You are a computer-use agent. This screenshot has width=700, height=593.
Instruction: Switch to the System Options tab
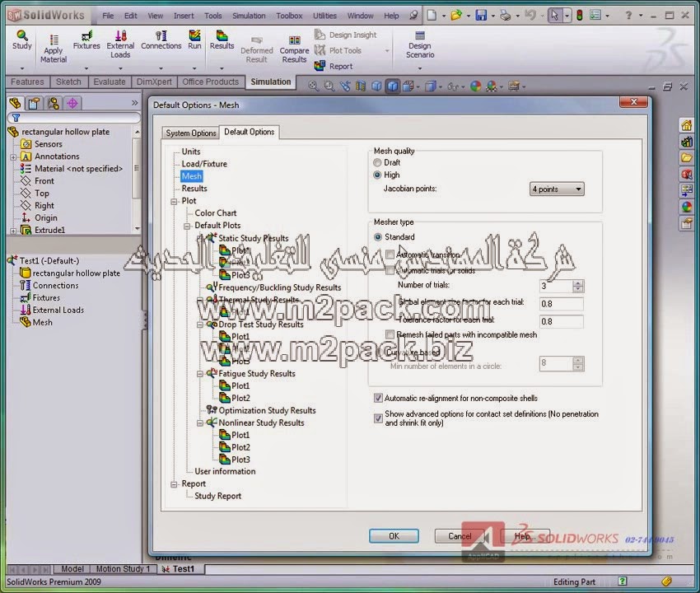(190, 133)
